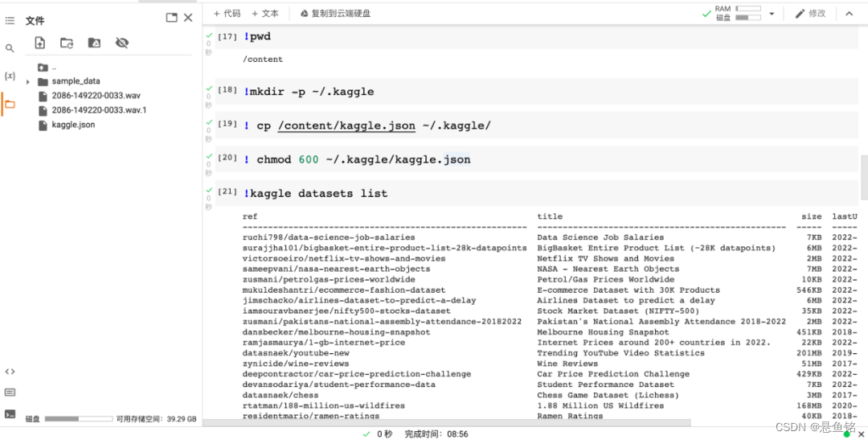Click the RAM usage bar indicator
This screenshot has height=440, width=868.
coord(747,9)
